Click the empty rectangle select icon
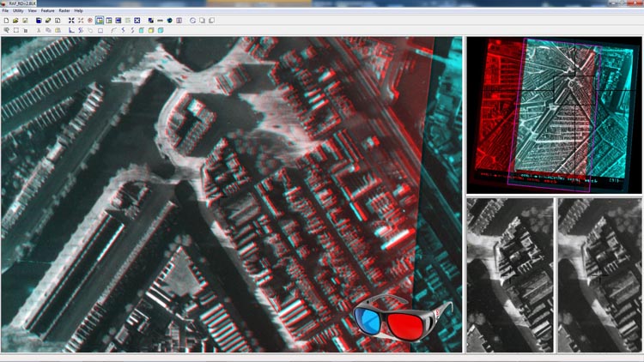Viewport: 644px width, 362px height. pyautogui.click(x=16, y=30)
